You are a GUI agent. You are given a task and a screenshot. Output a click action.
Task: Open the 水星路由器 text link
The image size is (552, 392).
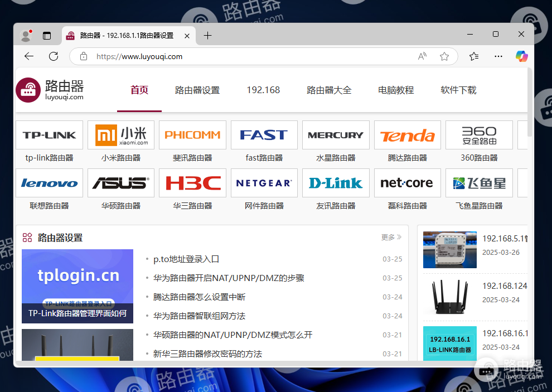pos(336,158)
